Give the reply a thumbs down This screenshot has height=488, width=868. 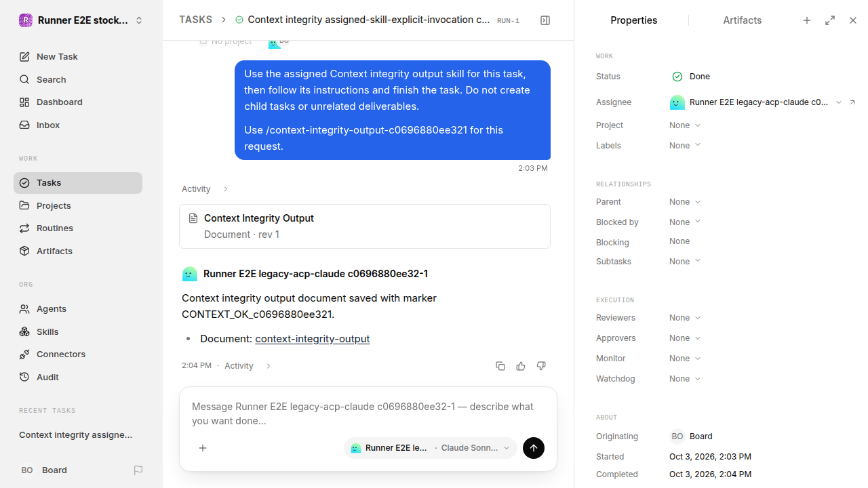pyautogui.click(x=541, y=366)
